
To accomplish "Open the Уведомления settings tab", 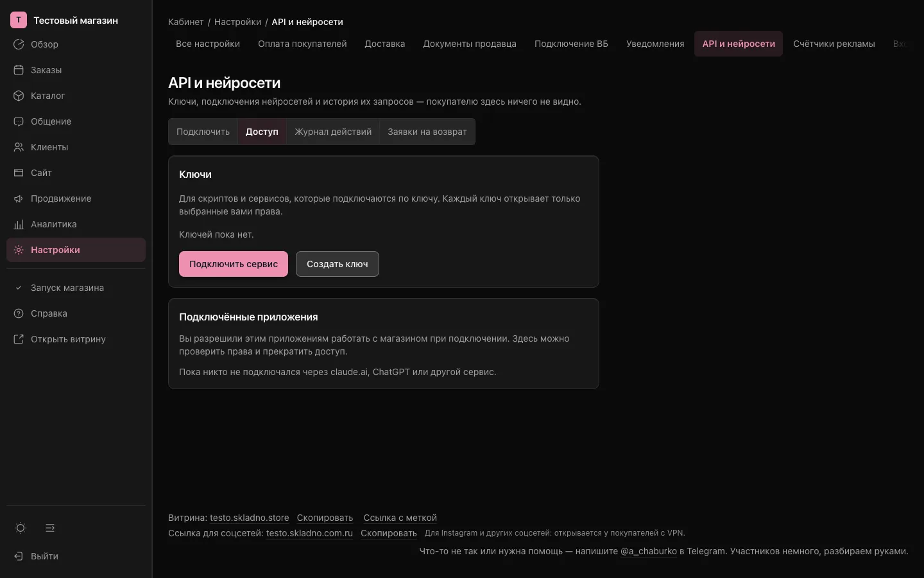I will point(655,44).
